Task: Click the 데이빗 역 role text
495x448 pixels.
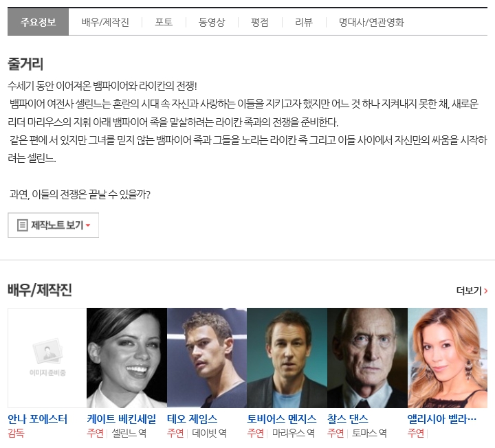Action: 209,433
